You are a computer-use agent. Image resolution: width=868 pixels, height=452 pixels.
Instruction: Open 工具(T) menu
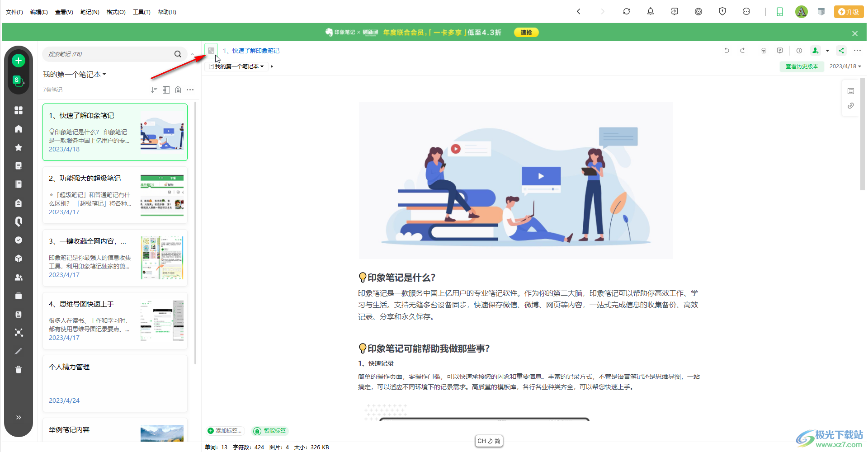click(x=142, y=12)
